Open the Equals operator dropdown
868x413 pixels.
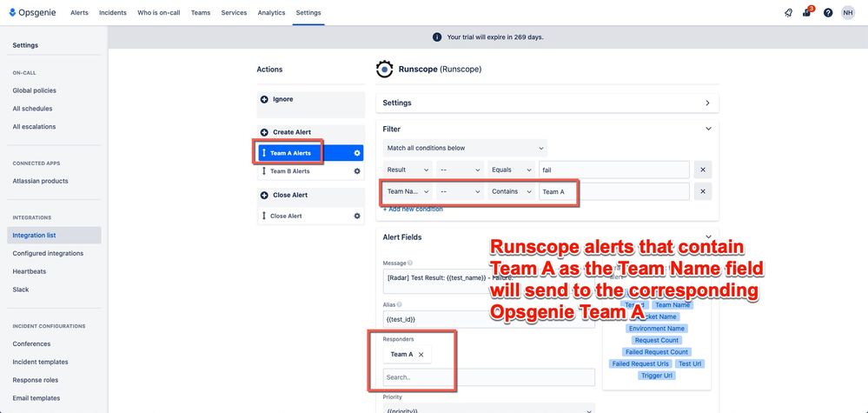tap(510, 170)
